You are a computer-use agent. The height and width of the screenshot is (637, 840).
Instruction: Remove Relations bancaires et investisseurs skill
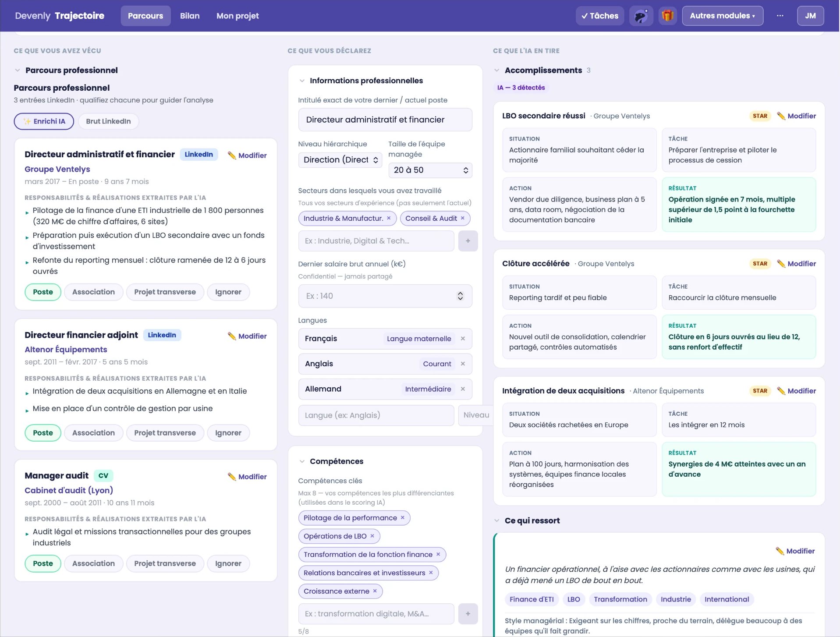click(431, 573)
